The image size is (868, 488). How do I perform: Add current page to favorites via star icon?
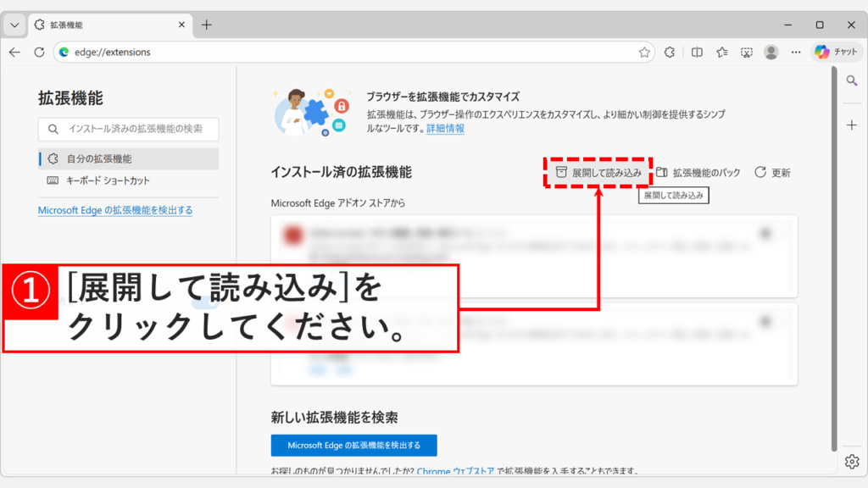point(645,52)
